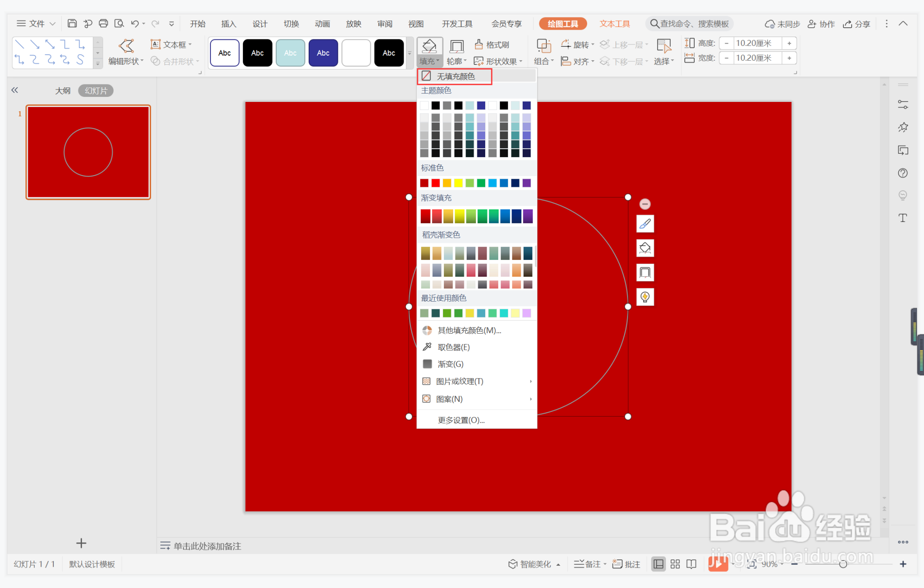Click the floating lightbulb icon beside shape
The image size is (924, 588).
point(645,297)
